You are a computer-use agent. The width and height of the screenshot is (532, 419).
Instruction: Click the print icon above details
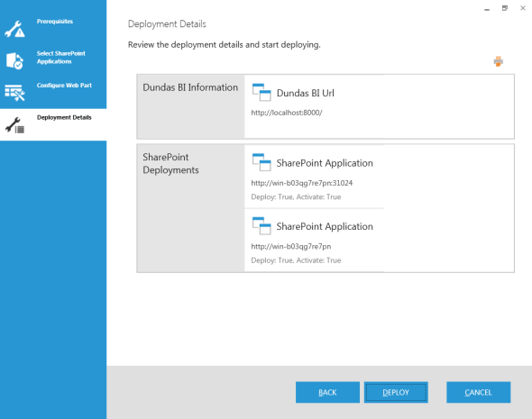[x=498, y=61]
